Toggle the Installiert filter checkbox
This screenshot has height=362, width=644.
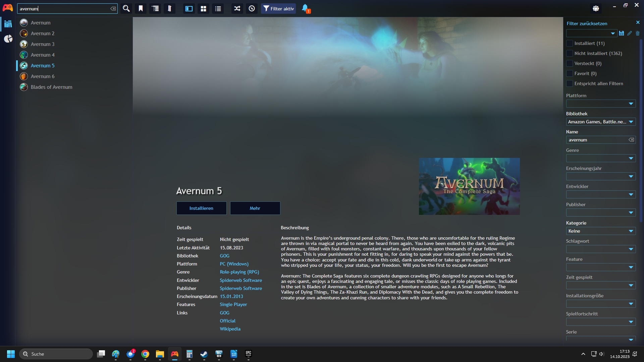(x=570, y=43)
